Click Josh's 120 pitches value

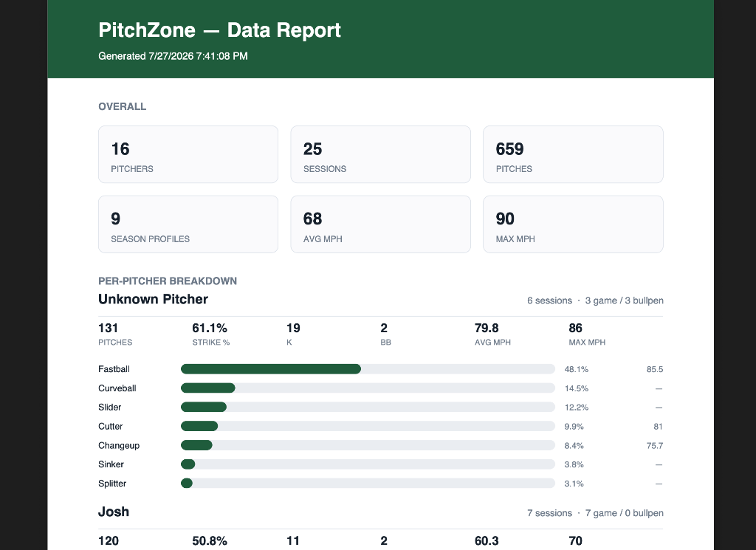point(109,541)
